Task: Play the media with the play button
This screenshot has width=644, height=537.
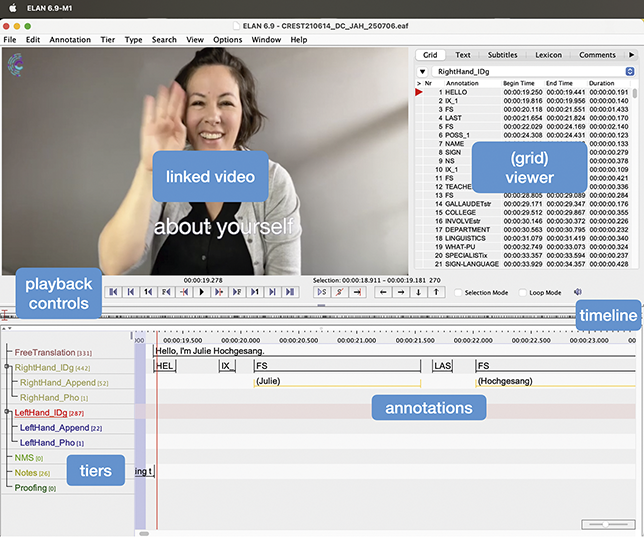Action: 201,292
